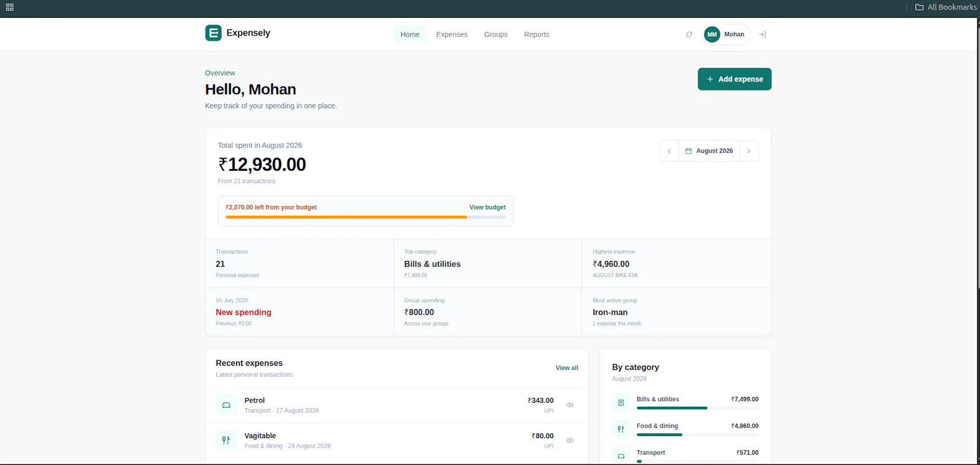Select the Reports tab
This screenshot has width=980, height=465.
537,34
